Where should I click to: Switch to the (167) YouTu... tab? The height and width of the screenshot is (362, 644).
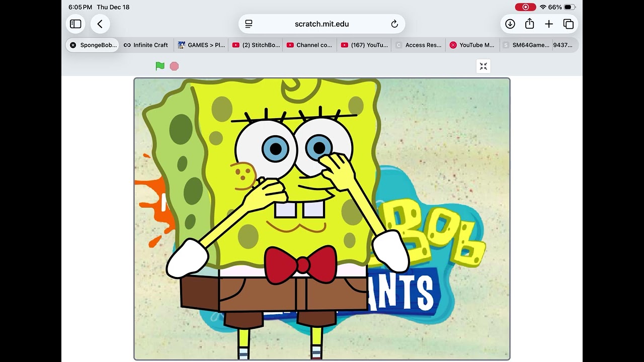click(364, 45)
